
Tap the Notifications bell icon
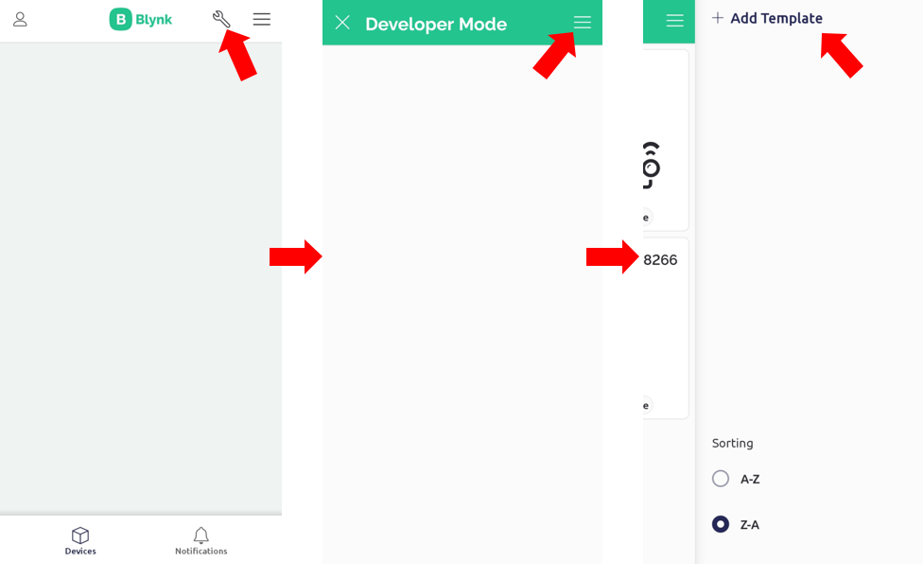(200, 535)
